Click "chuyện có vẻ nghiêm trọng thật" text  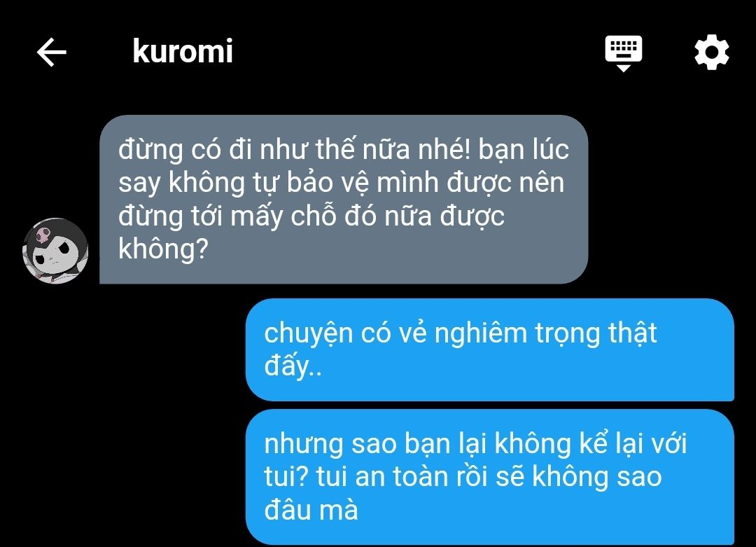tap(461, 333)
